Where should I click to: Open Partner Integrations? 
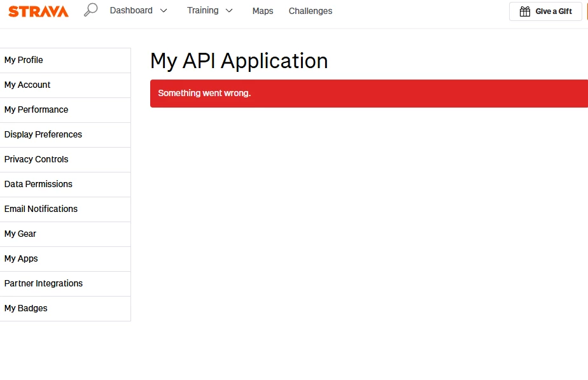click(x=66, y=284)
